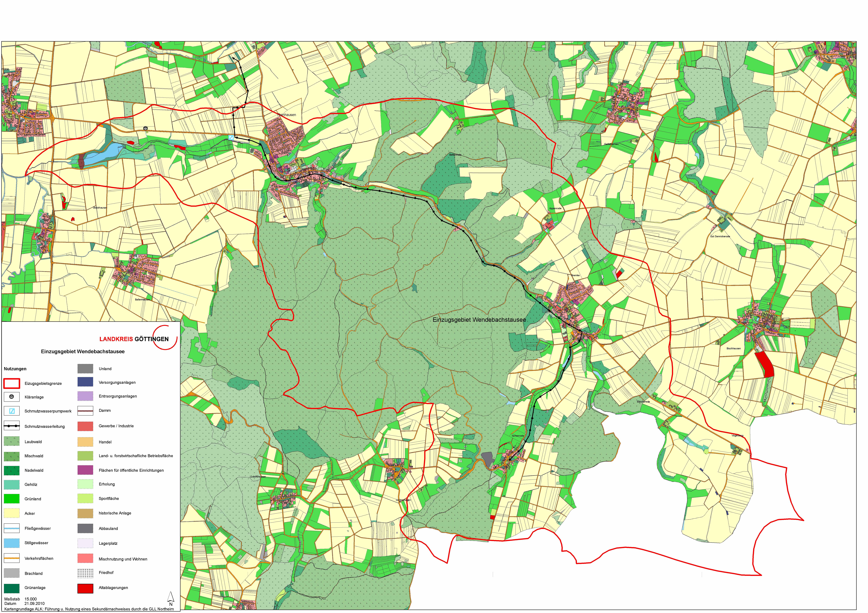This screenshot has width=868, height=613.
Task: Click the Fließgewässer line symbol in the legend
Action: [11, 528]
